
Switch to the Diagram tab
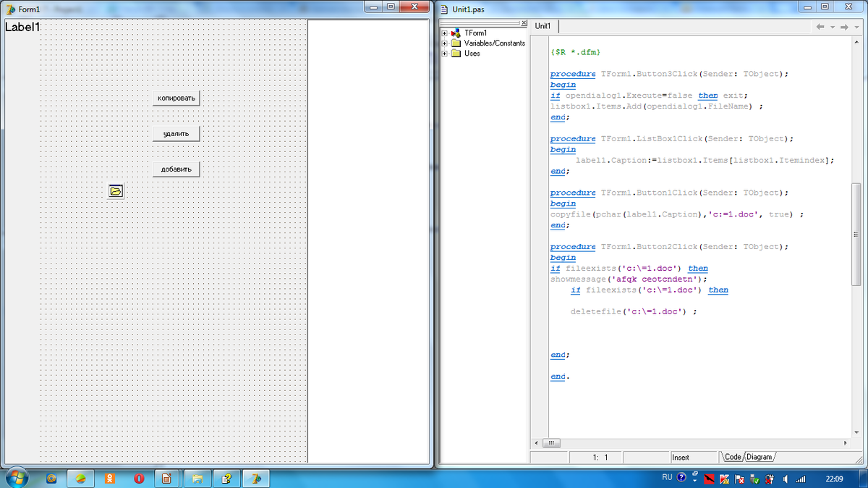pos(759,457)
